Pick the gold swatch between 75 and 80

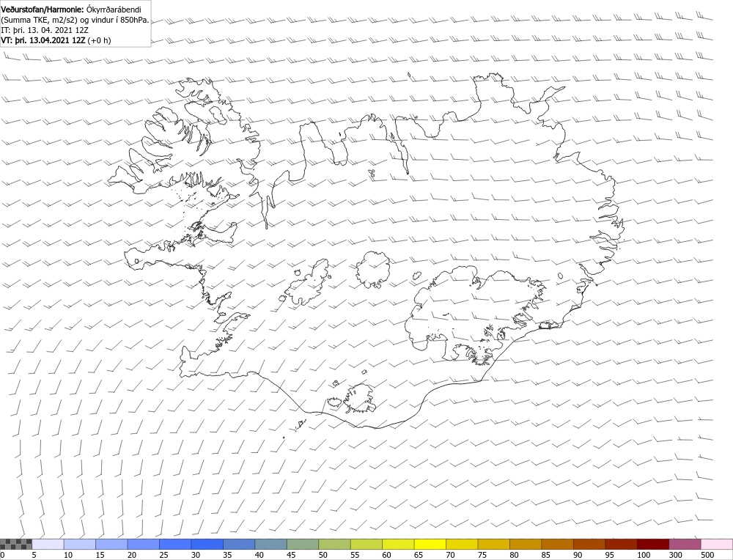(493, 544)
